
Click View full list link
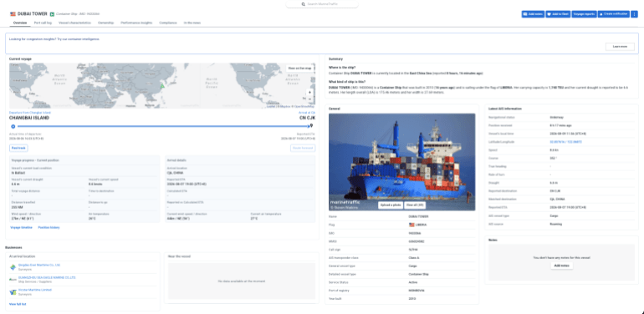click(18, 304)
